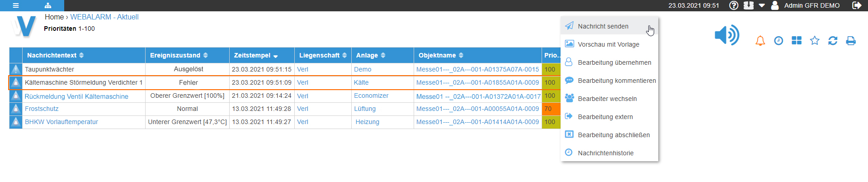The width and height of the screenshot is (868, 182).
Task: Print the alarm list
Action: tap(851, 41)
